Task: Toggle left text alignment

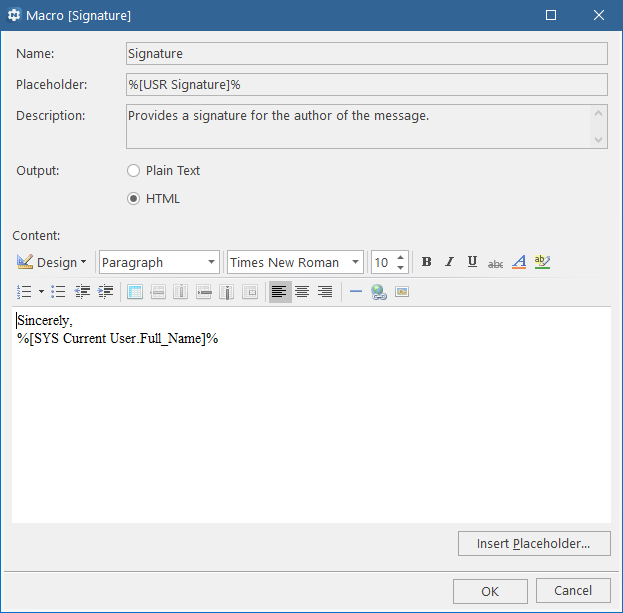Action: pyautogui.click(x=279, y=292)
